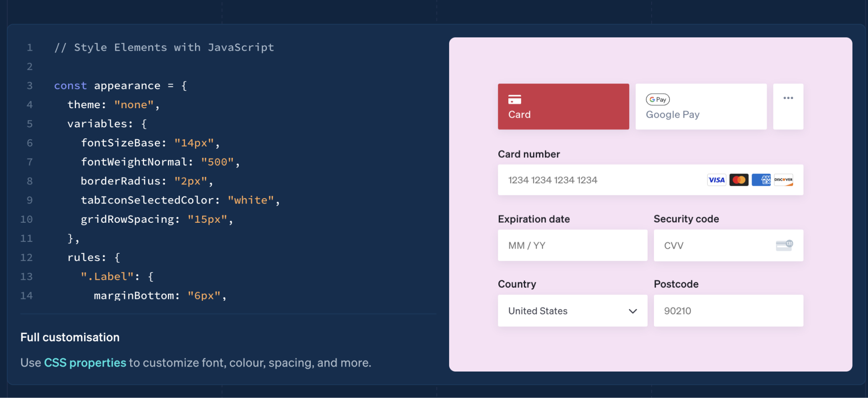Click the Mastercard logo
This screenshot has width=868, height=398.
click(739, 180)
